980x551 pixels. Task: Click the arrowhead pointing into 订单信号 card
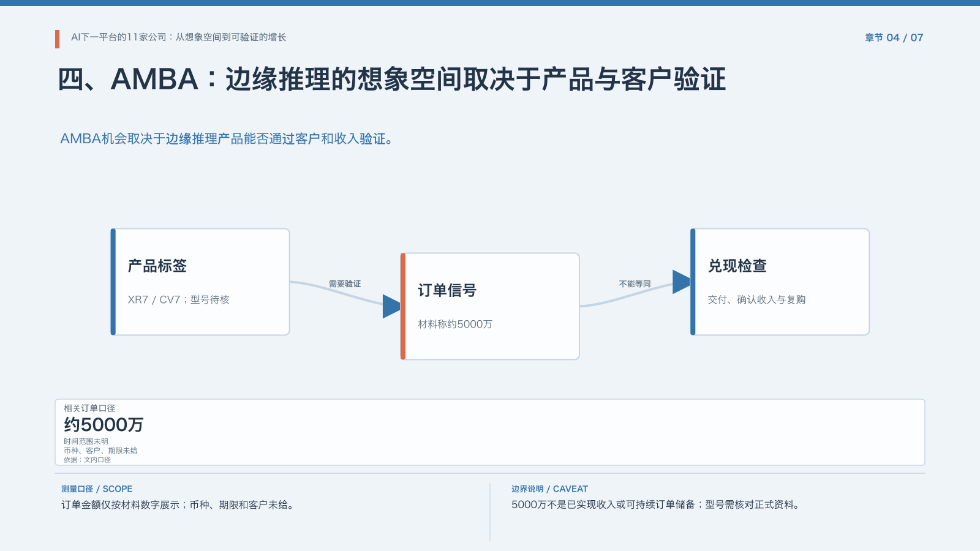click(392, 306)
